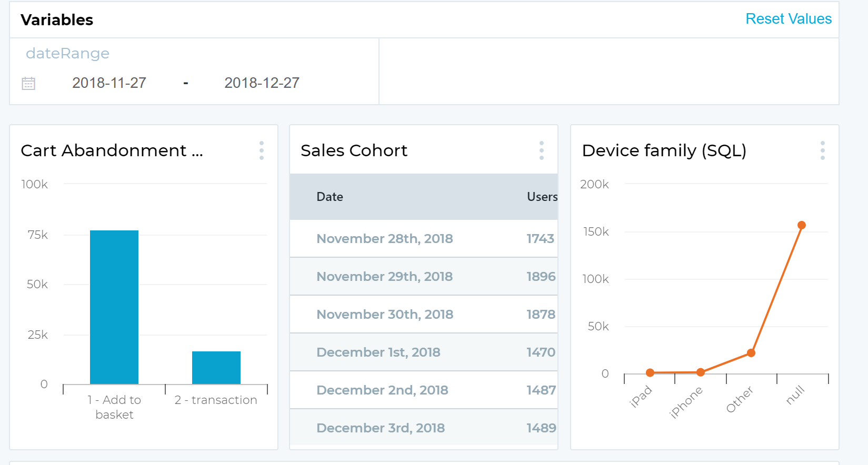Open Device family (SQL) options menu

pos(823,150)
